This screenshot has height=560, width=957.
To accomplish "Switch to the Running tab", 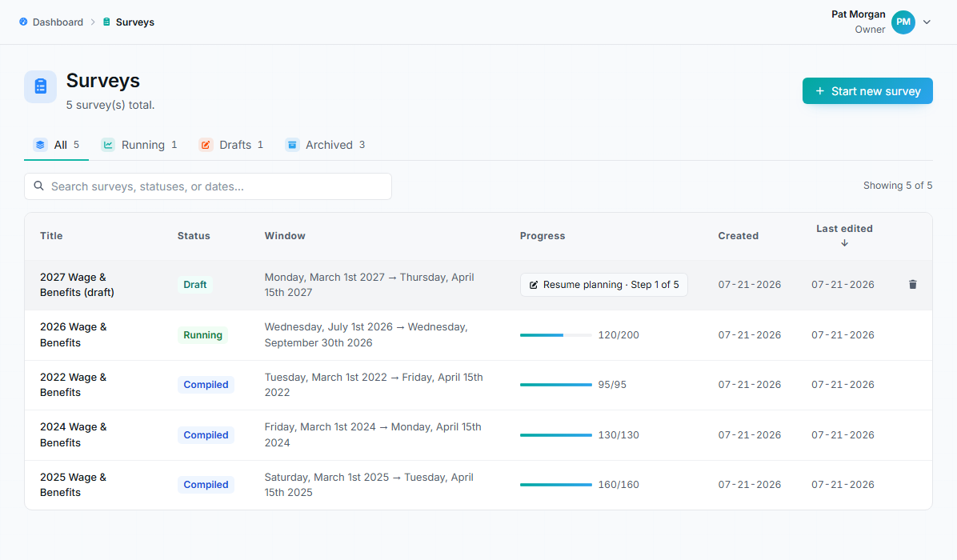I will [x=139, y=145].
